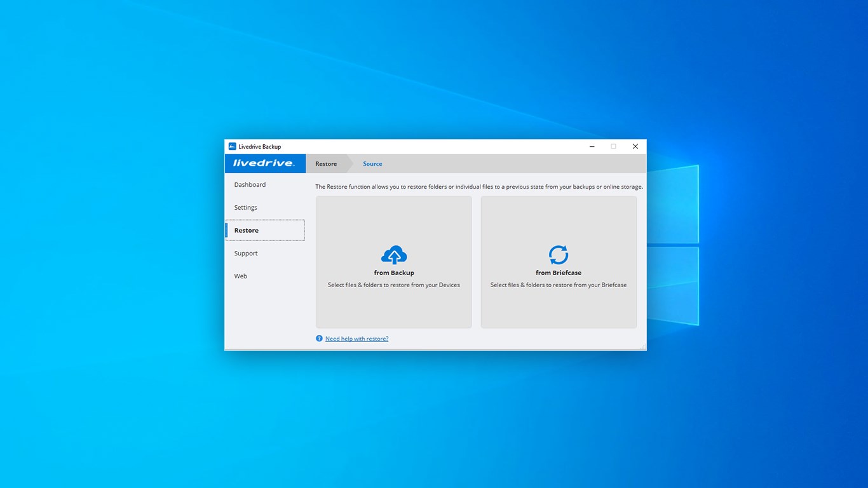This screenshot has height=488, width=868.
Task: Select the Restore breadcrumb step
Action: tap(326, 164)
